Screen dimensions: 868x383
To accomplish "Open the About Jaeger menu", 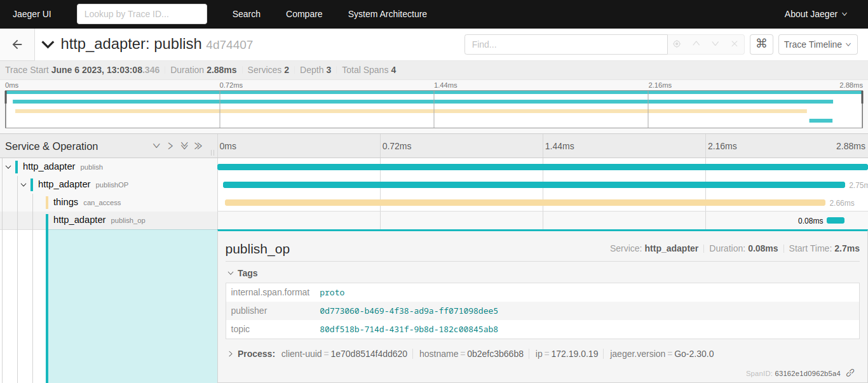I will click(815, 13).
